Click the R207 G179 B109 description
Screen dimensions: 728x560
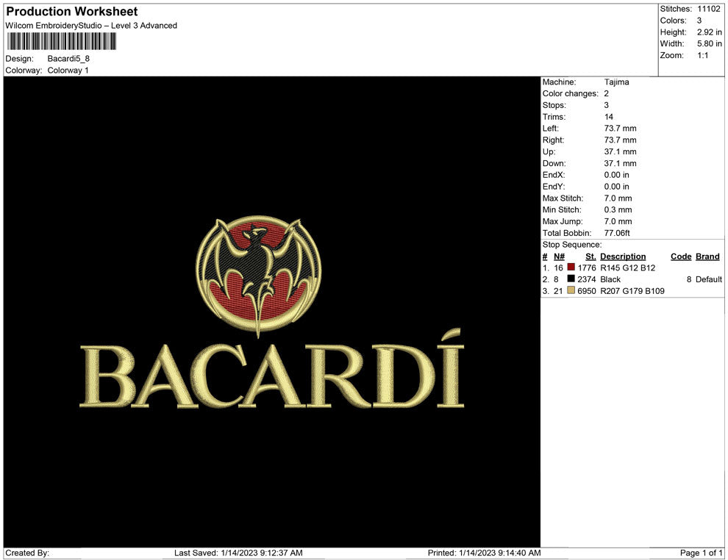632,291
